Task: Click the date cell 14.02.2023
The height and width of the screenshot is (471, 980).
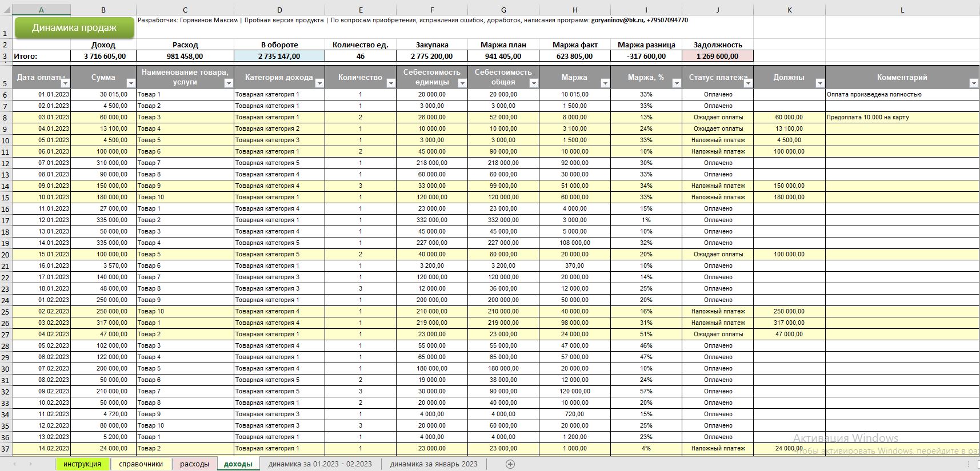Action: click(41, 448)
